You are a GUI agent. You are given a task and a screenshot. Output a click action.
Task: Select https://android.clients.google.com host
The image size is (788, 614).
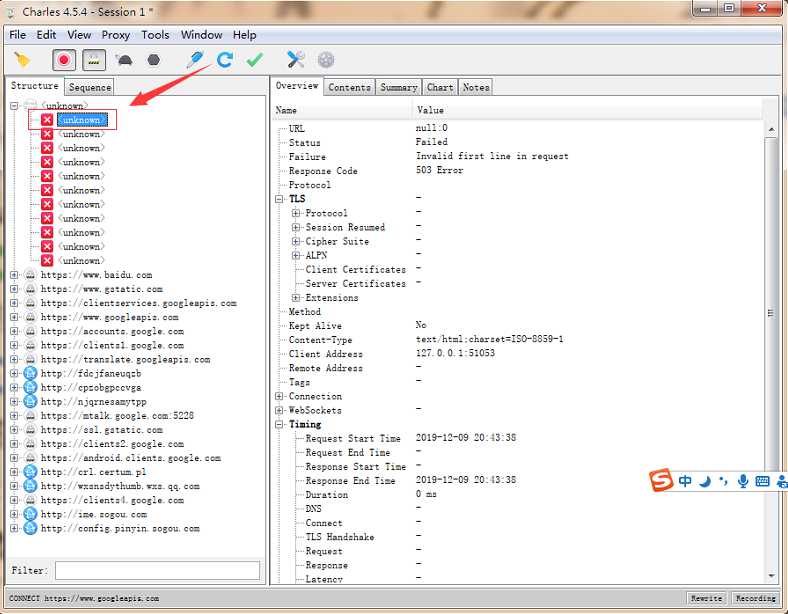tap(131, 458)
